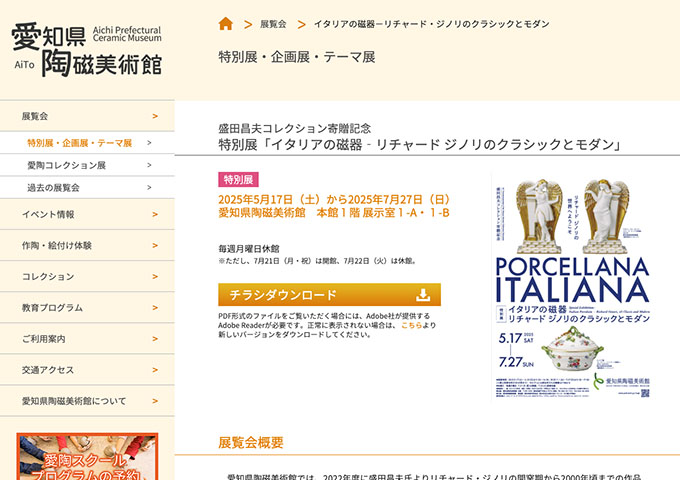Click the chevron beside 交通アクセス

[x=155, y=370]
